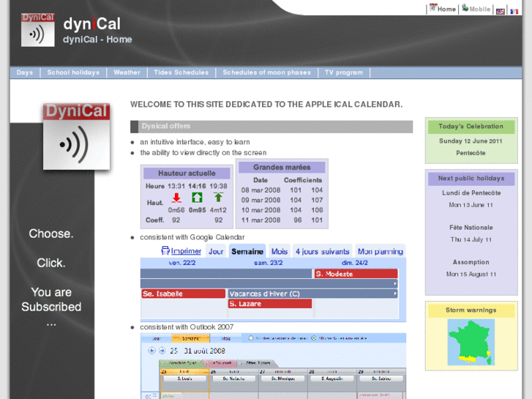The width and height of the screenshot is (532, 399).
Task: Select the Jour calendar tab
Action: (x=216, y=251)
